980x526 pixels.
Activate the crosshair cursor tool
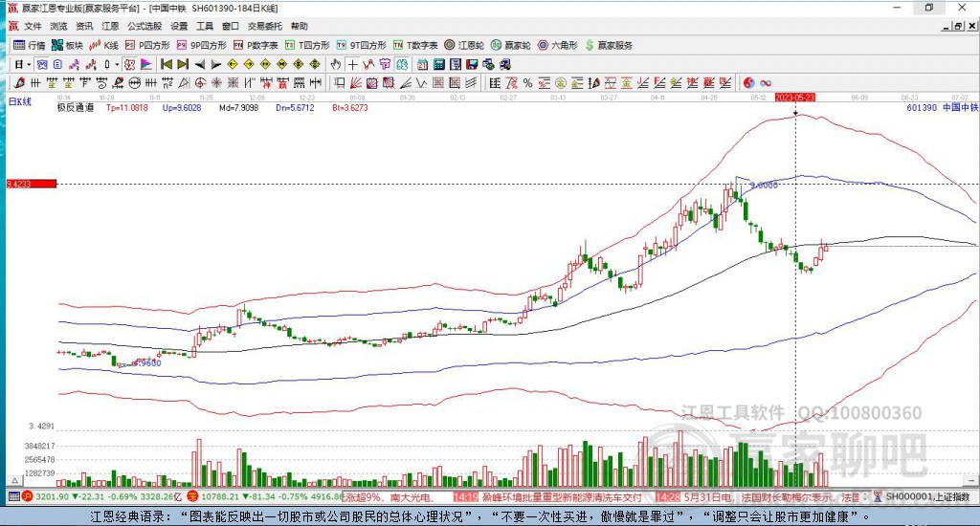coord(352,64)
